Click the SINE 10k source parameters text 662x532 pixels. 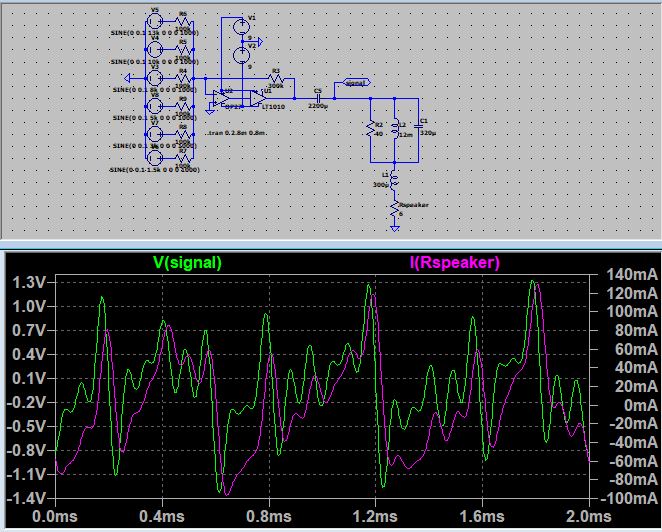pos(154,62)
